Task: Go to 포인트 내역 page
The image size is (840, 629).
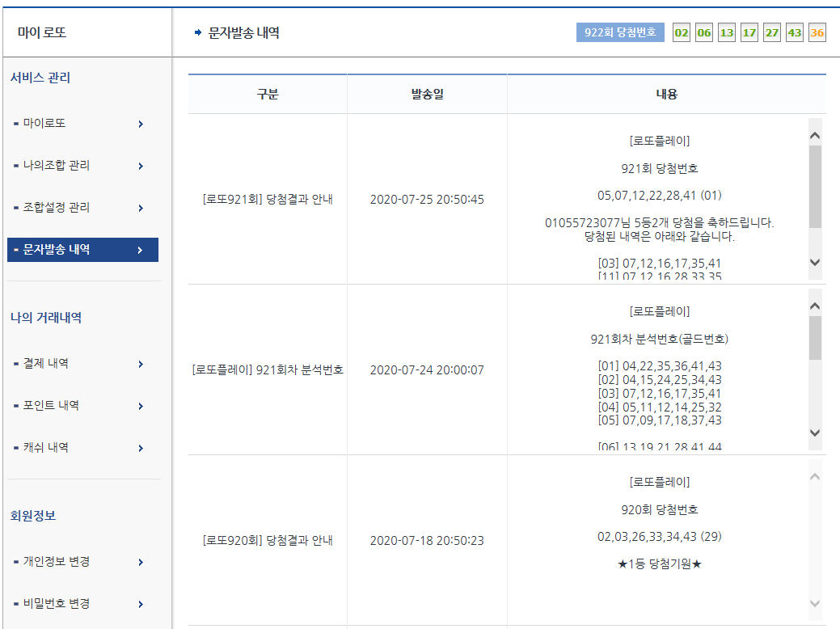Action: (x=51, y=406)
